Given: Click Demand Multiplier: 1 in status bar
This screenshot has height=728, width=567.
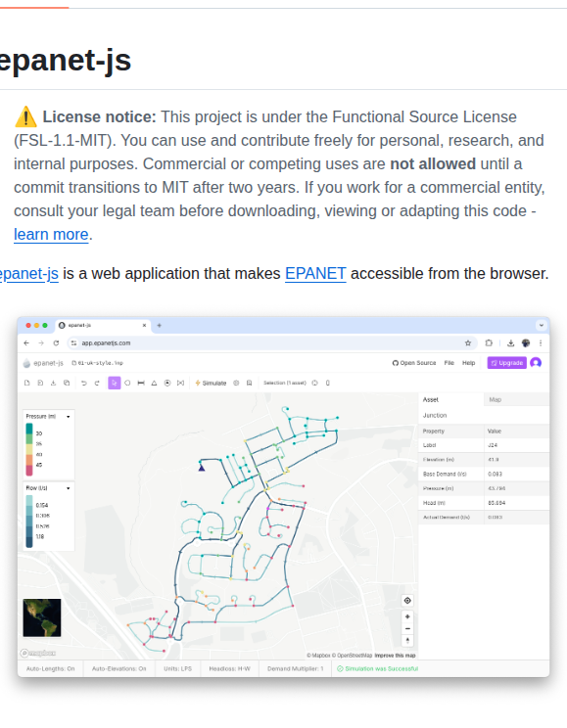Looking at the screenshot, I should (295, 669).
